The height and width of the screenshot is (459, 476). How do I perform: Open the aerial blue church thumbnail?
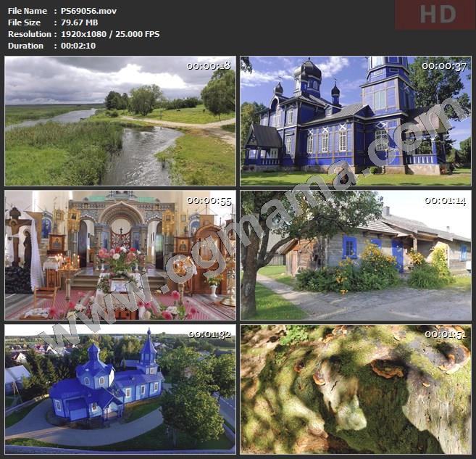[x=120, y=389]
